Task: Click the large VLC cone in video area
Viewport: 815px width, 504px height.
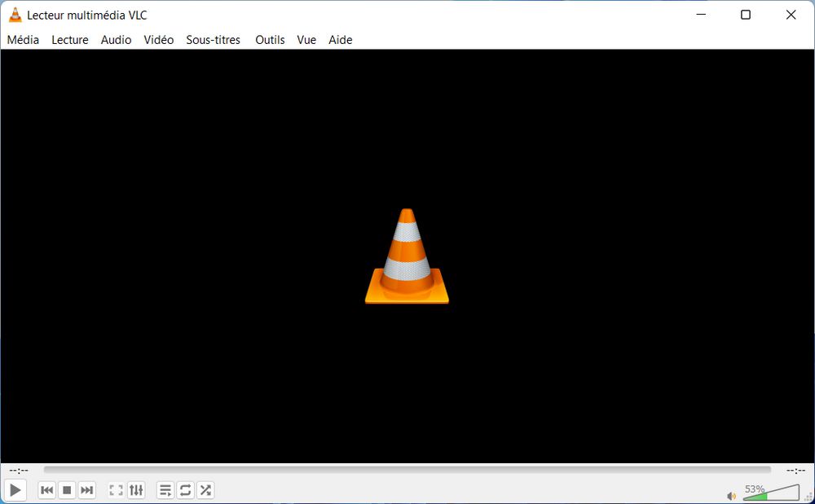Action: click(x=407, y=256)
